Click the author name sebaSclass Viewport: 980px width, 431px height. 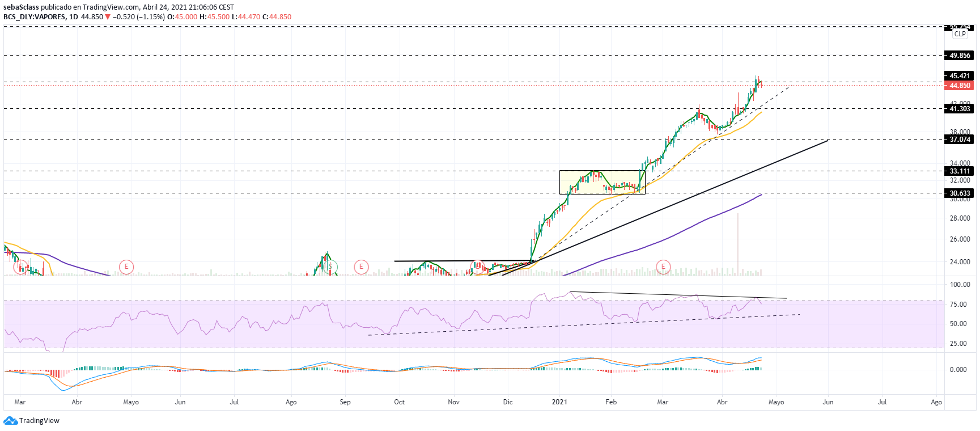(x=21, y=7)
